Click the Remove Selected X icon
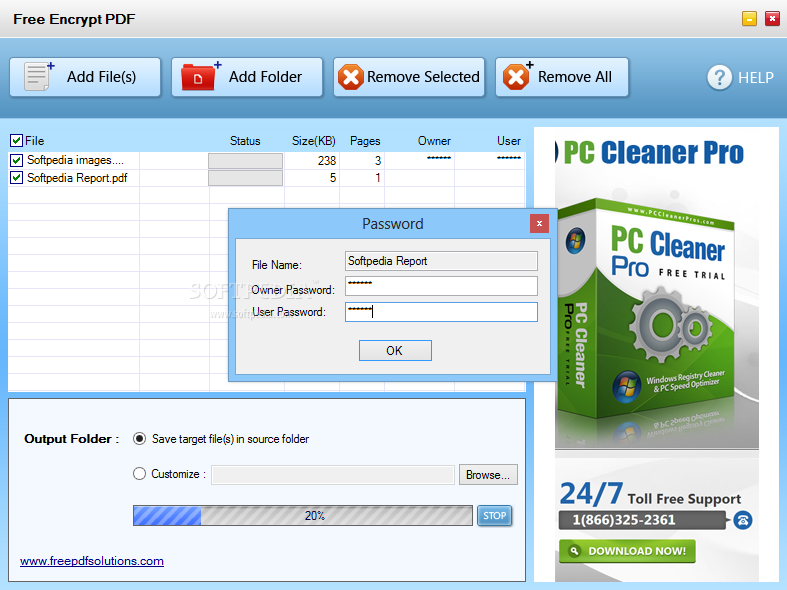787x590 pixels. point(351,77)
